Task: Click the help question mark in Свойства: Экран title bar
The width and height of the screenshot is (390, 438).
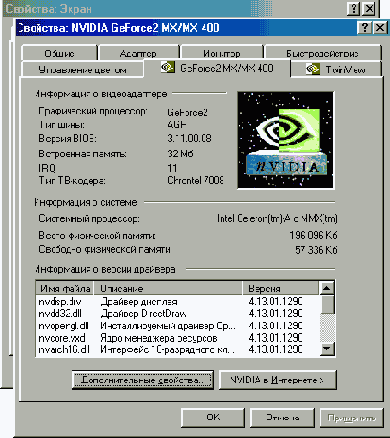Action: [353, 9]
